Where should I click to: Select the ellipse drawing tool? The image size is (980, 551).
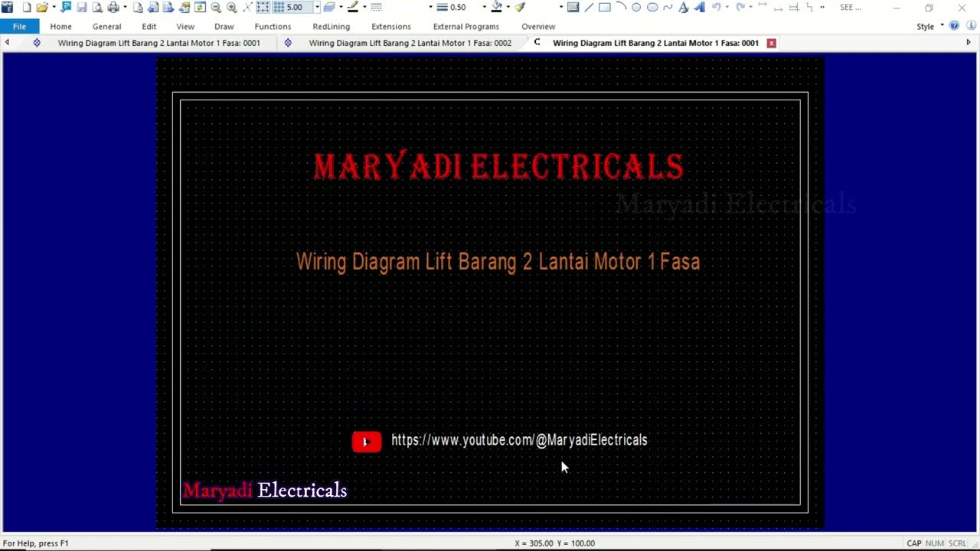652,7
